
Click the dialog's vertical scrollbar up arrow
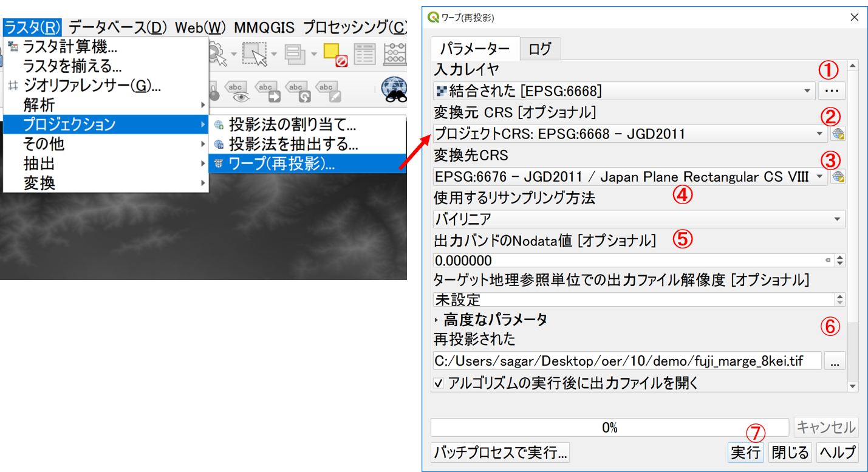(x=853, y=66)
